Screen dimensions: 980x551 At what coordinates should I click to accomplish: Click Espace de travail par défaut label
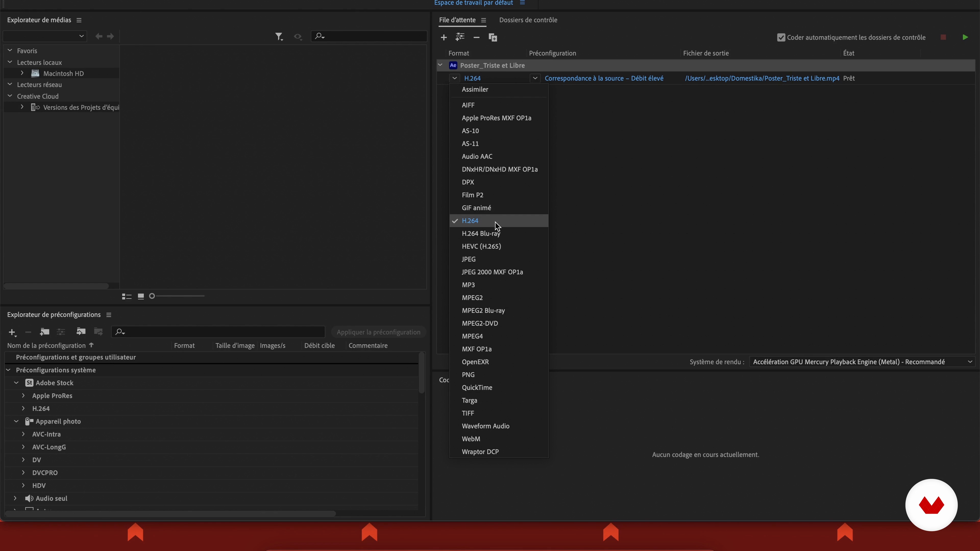474,3
